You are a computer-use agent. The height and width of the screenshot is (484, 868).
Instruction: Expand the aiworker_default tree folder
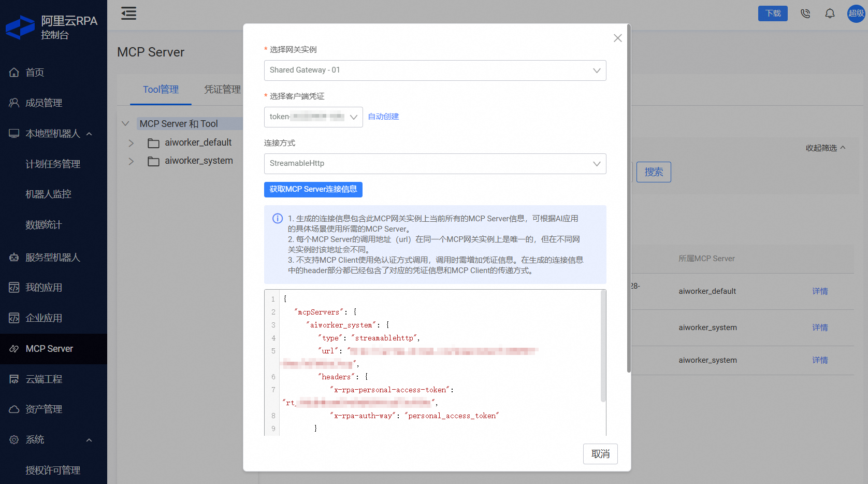131,143
